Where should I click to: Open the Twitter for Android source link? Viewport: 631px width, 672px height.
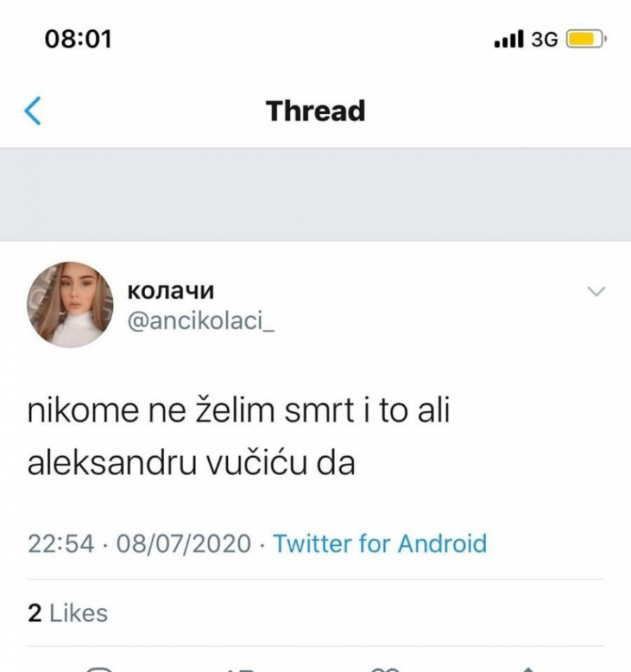coord(379,544)
